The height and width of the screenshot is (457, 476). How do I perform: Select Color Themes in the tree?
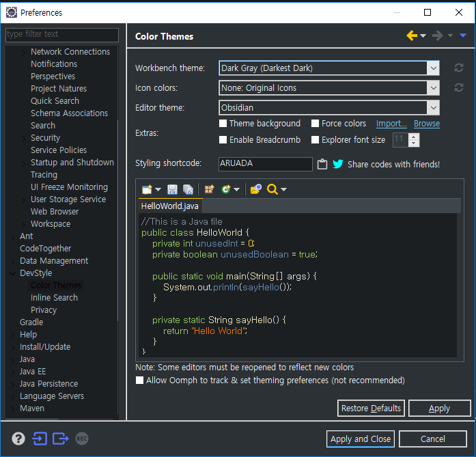coord(56,285)
